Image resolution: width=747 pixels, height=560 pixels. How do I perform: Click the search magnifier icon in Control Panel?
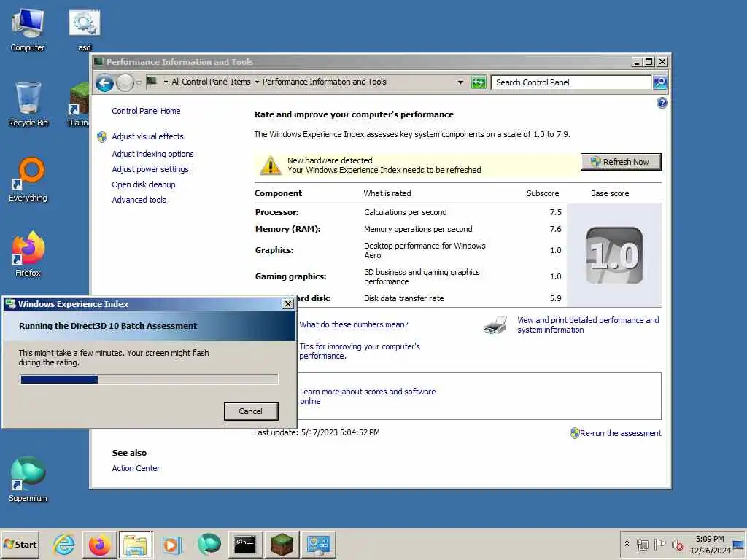(659, 82)
